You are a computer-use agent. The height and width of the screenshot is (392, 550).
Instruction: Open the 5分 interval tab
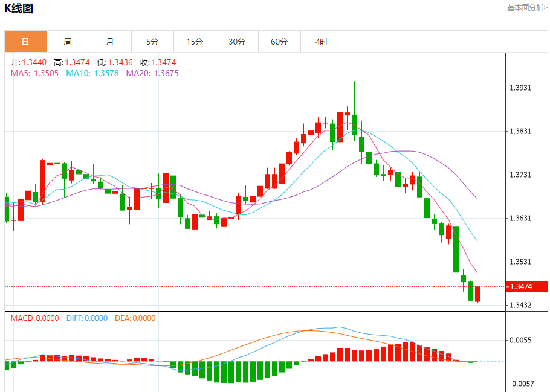click(x=152, y=42)
